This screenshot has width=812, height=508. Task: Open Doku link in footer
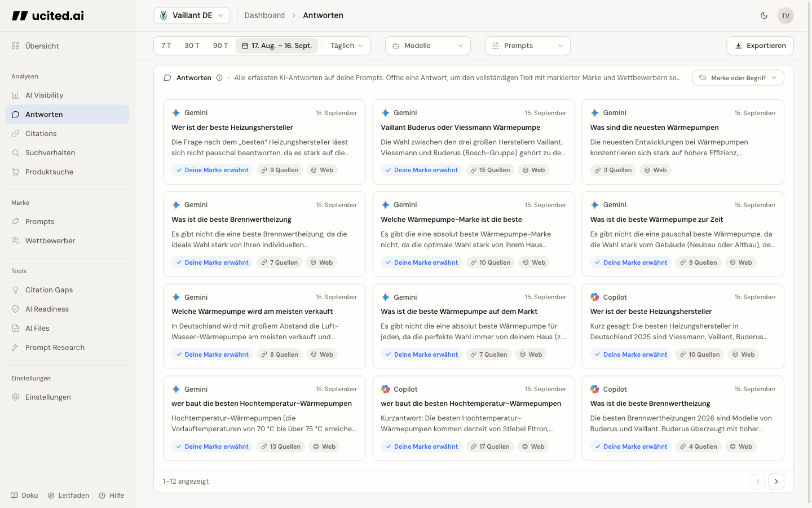[x=24, y=496]
